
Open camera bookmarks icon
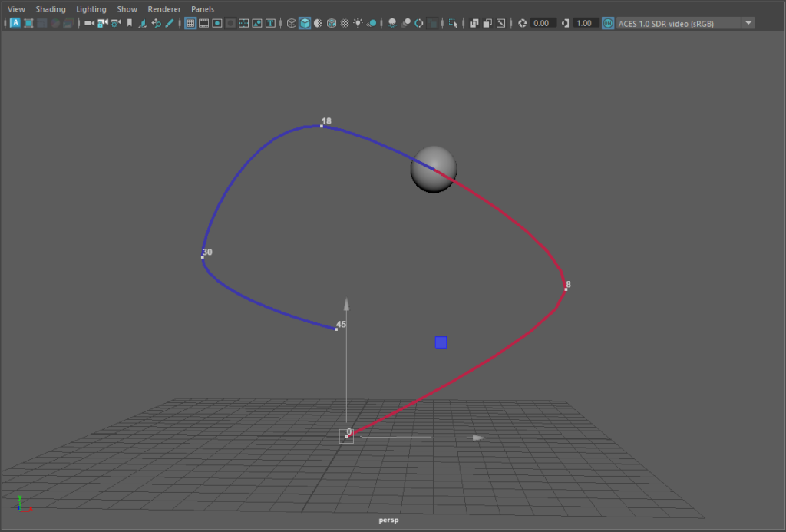point(129,23)
